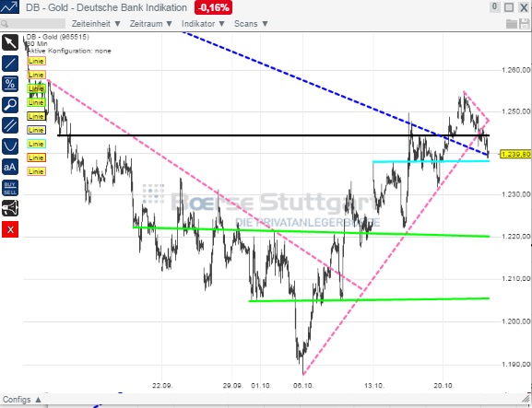Select the second pink-bordered Linie label

pos(36,75)
